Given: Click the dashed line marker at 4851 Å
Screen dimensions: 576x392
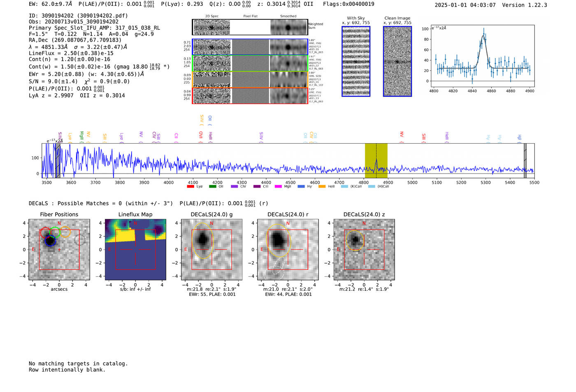Looking at the screenshot, I should (x=376, y=161).
